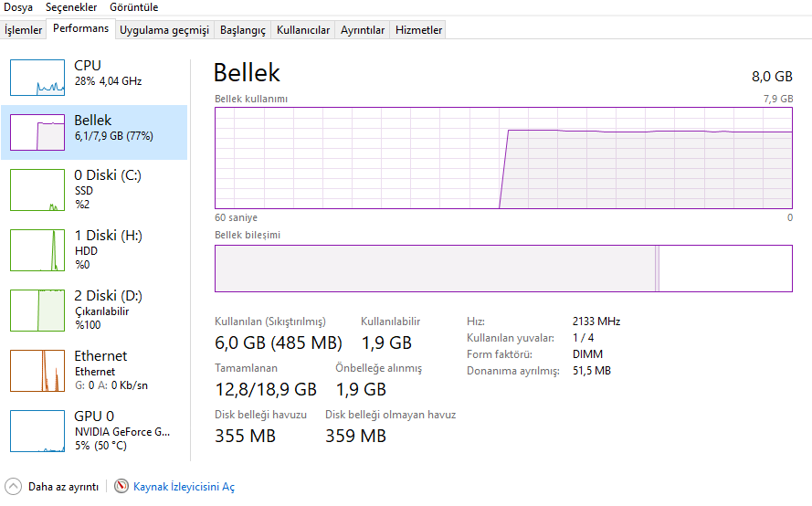Open the 0 Diski (C:) SSD graph
Viewport: 812px width, 506px height.
[37, 189]
